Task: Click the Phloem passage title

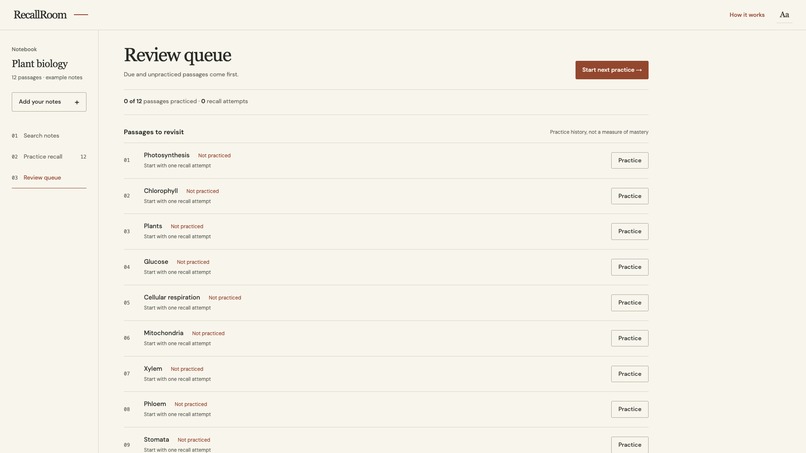Action: (x=155, y=404)
